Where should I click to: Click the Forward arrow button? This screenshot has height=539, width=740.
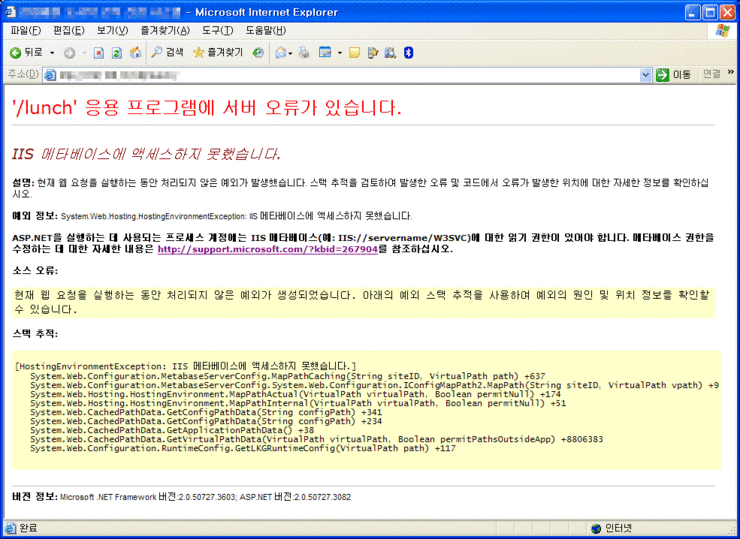[x=69, y=53]
